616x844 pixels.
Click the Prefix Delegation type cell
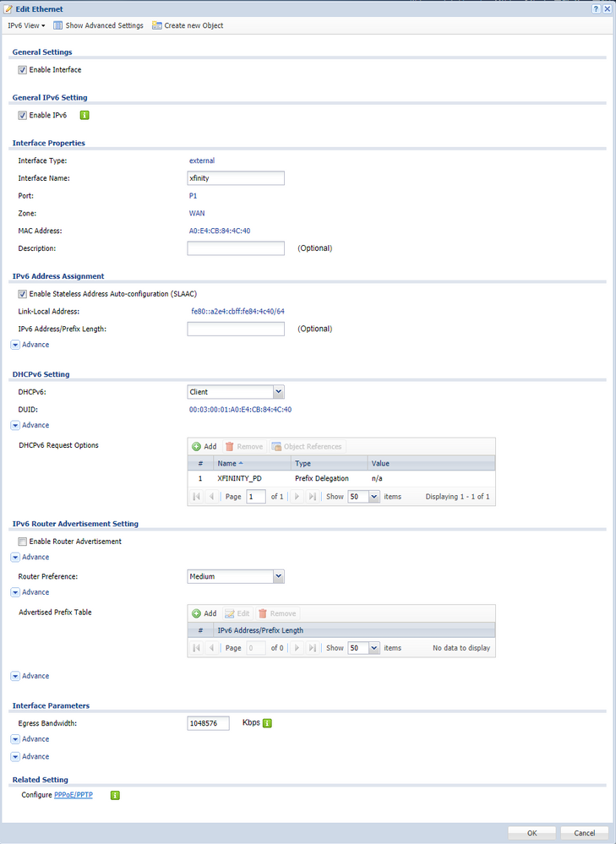(x=322, y=478)
